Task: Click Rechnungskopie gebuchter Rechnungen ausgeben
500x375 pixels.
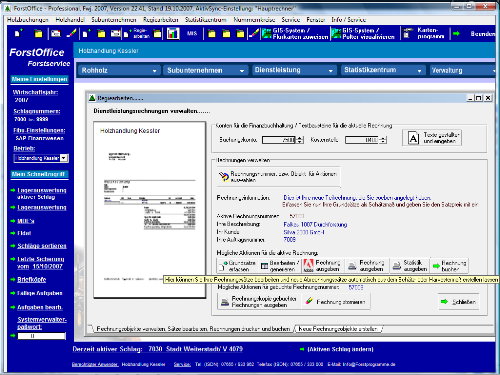Action: 259,302
